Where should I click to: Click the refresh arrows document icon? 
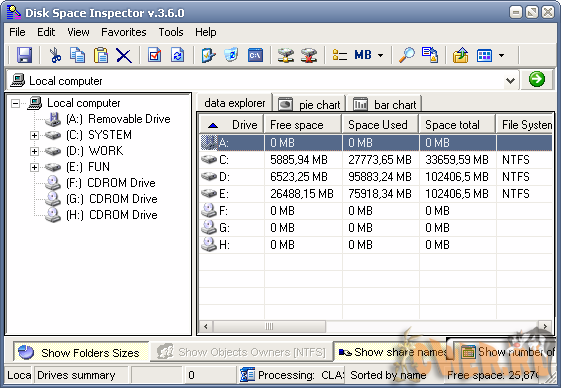point(177,55)
